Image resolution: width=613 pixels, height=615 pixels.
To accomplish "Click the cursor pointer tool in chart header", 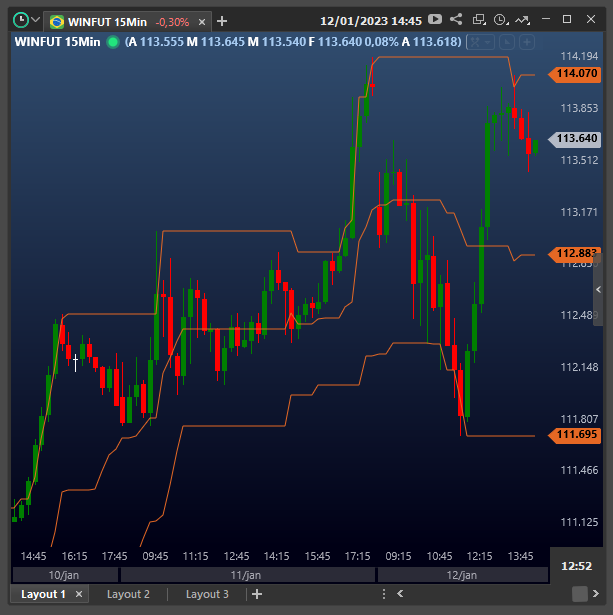I will [x=507, y=42].
